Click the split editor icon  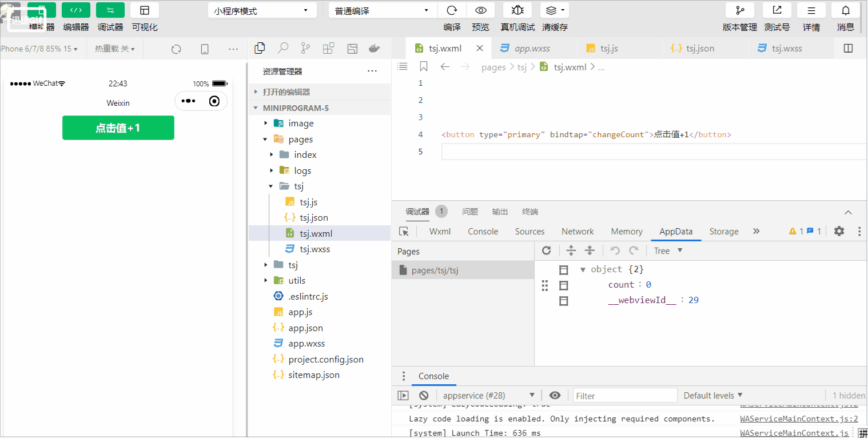[848, 49]
